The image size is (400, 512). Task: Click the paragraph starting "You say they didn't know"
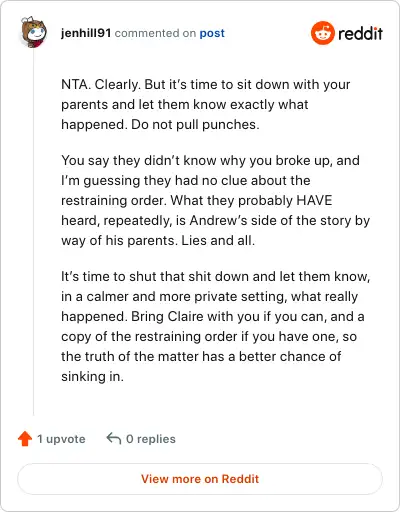(x=215, y=200)
